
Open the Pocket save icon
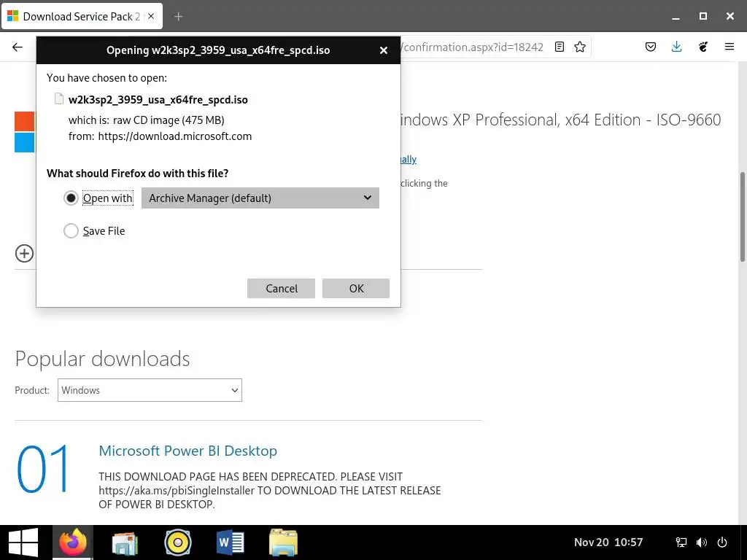click(x=651, y=47)
